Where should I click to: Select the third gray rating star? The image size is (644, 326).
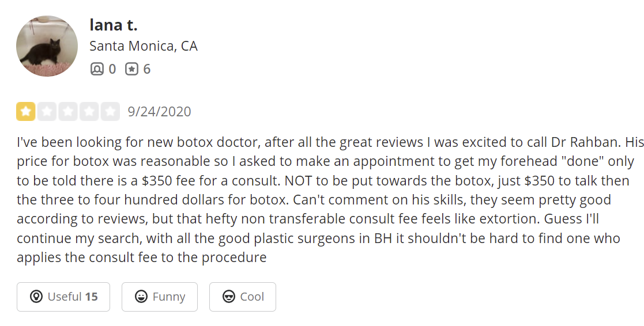68,111
